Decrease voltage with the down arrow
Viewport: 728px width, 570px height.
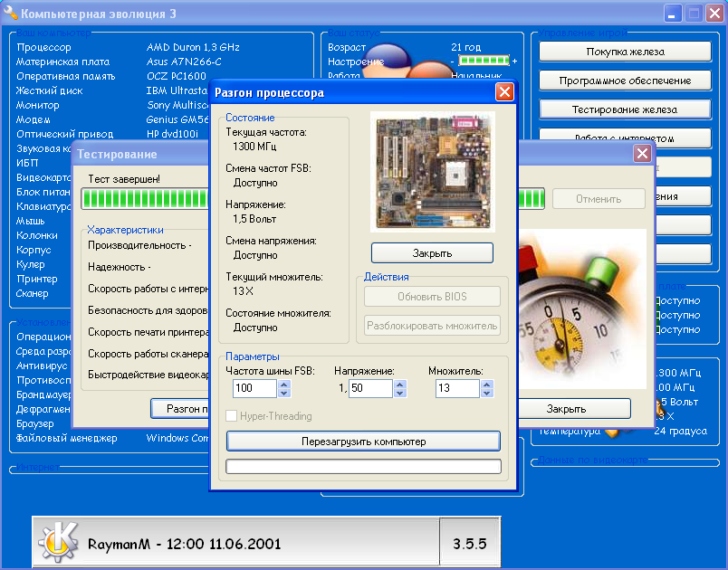point(400,394)
